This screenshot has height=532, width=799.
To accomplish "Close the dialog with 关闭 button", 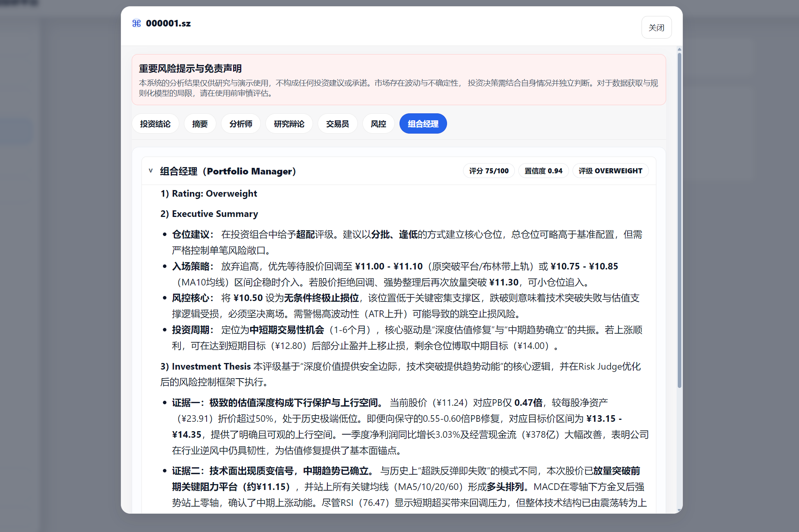I will pos(656,27).
